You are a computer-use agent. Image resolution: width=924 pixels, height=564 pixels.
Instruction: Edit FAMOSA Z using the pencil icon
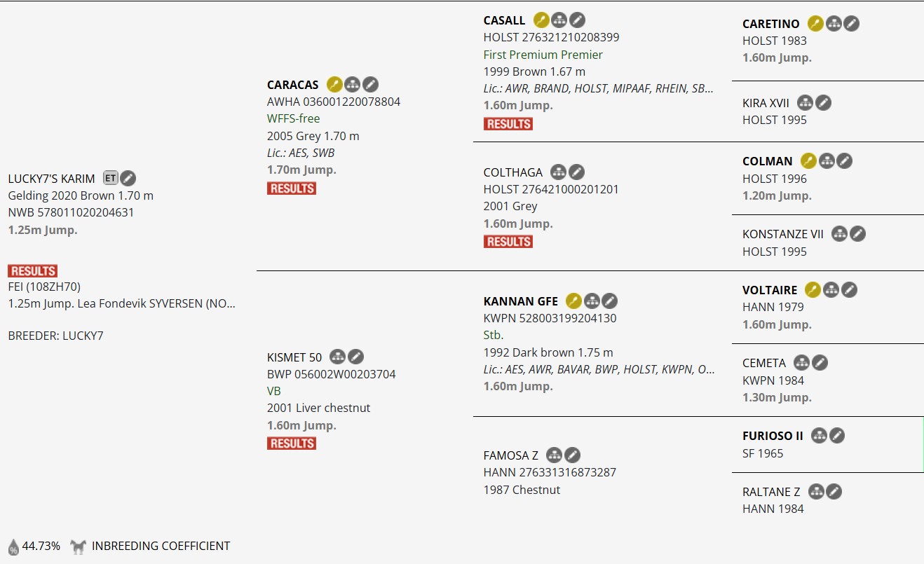[x=572, y=455]
